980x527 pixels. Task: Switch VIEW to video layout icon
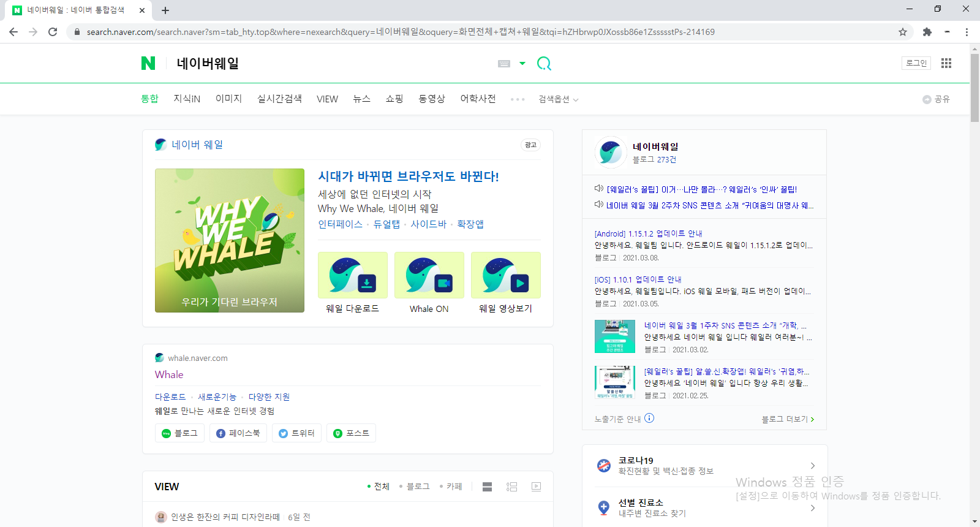pyautogui.click(x=537, y=487)
